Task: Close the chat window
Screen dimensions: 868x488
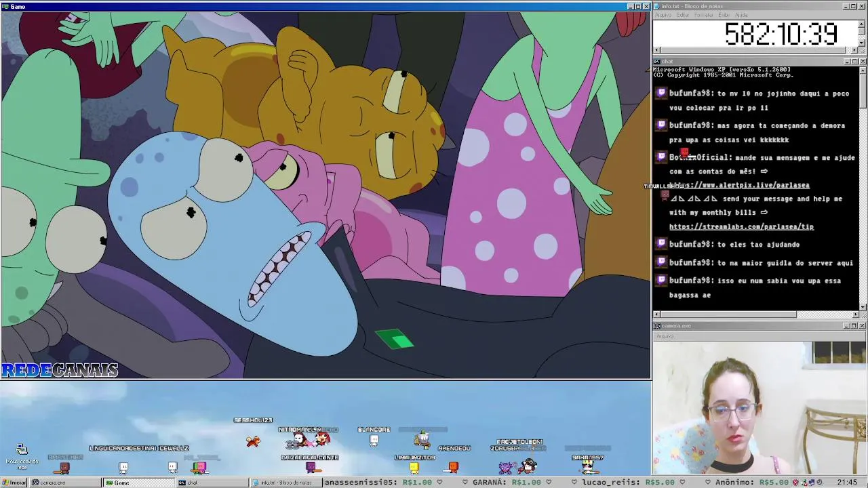Action: coord(863,62)
